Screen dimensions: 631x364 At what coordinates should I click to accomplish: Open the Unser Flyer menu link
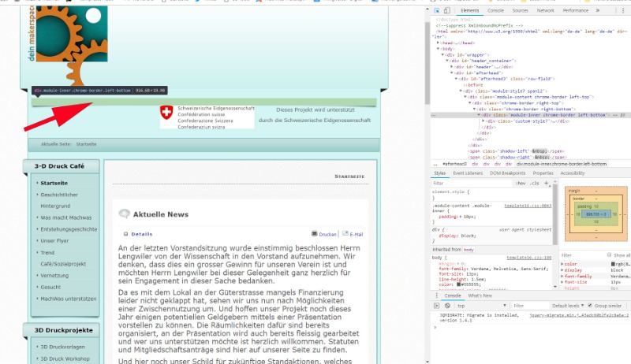pos(54,240)
